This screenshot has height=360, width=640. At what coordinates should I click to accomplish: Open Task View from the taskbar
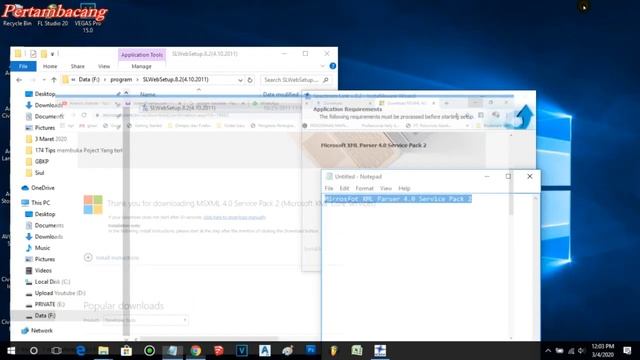[x=57, y=351]
